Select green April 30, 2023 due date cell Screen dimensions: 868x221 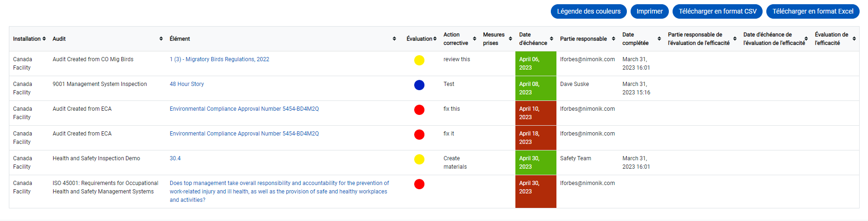point(536,163)
